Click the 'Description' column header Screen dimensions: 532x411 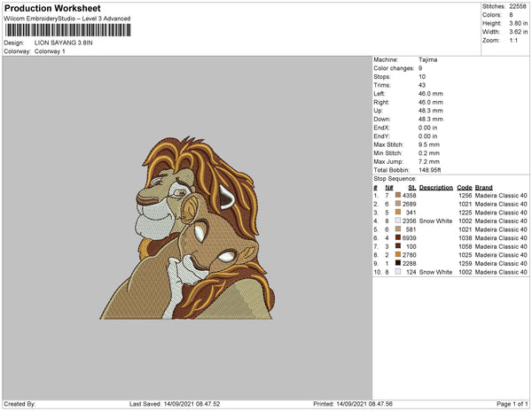[x=436, y=188]
